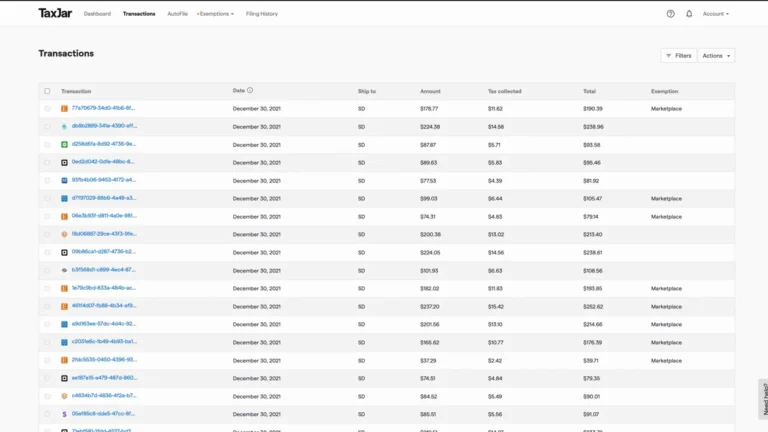
Task: Click the Amount column header
Action: click(430, 91)
